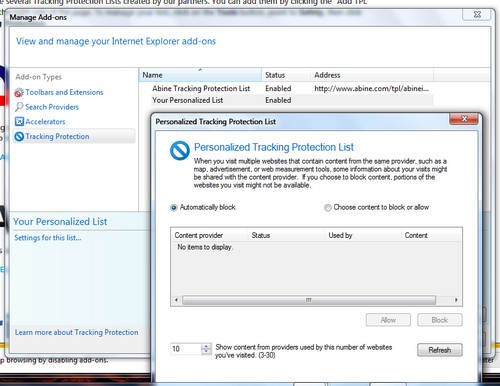Select the Your Personalized List row
Image resolution: width=500 pixels, height=386 pixels.
point(292,100)
